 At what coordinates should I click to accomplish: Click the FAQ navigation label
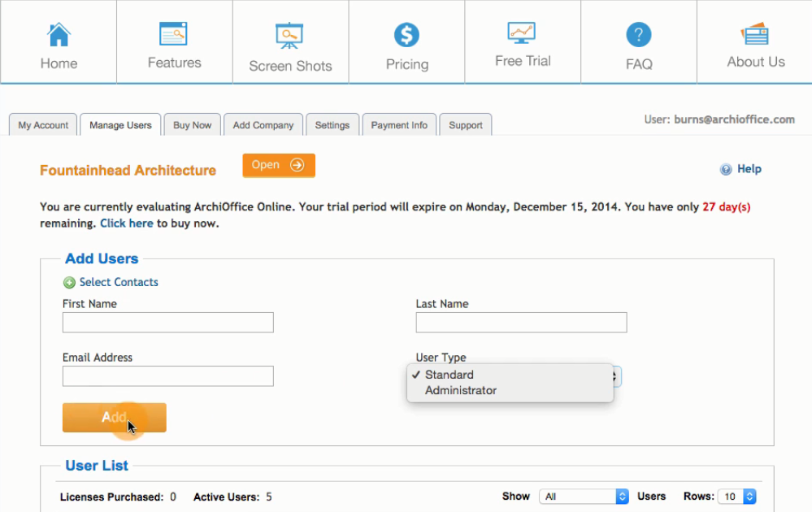pos(639,64)
